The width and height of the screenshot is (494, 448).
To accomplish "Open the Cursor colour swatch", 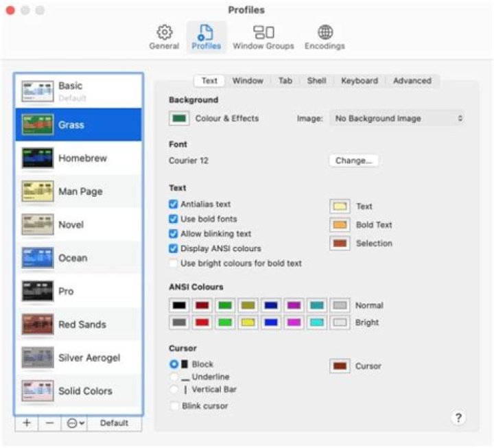I will [340, 366].
